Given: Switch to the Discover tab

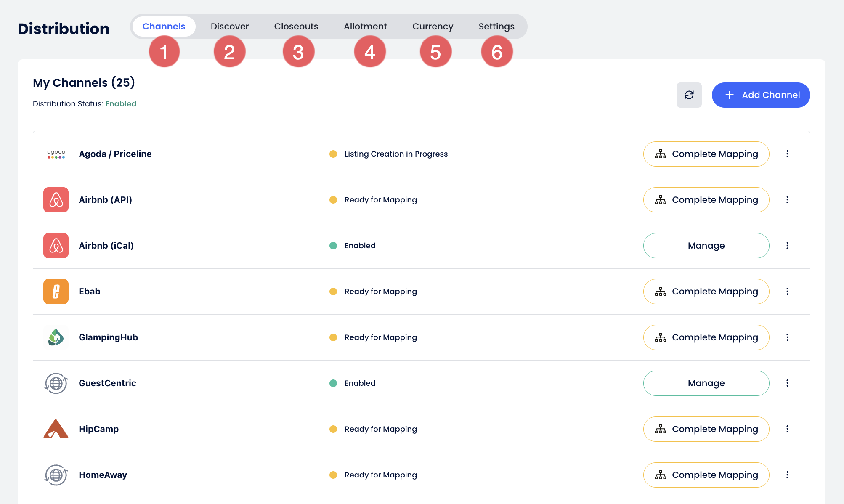Looking at the screenshot, I should pyautogui.click(x=230, y=27).
